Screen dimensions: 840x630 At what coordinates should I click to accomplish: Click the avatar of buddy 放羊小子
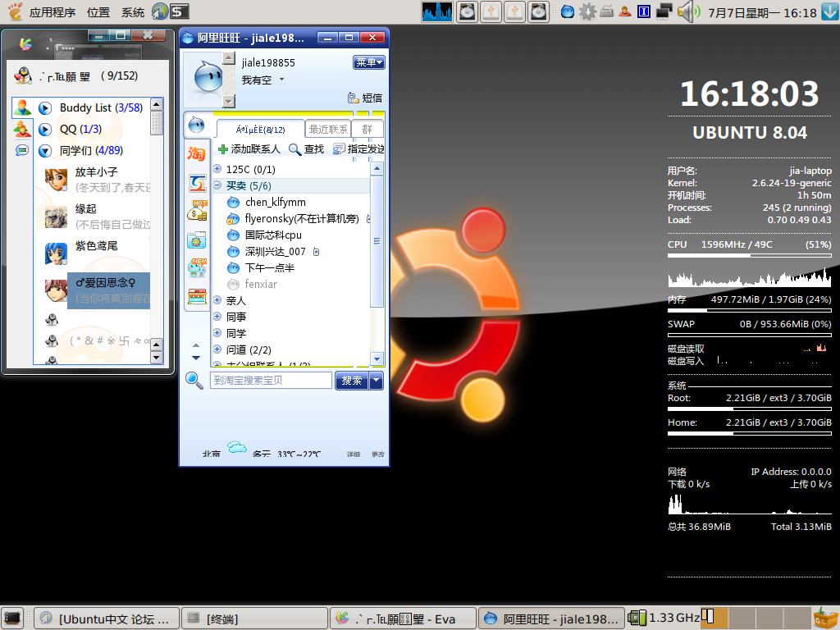point(56,180)
